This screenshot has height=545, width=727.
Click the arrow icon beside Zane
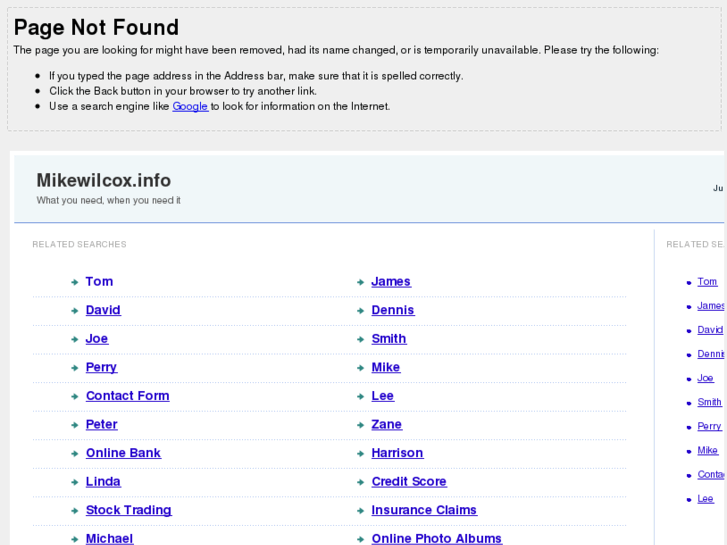(360, 425)
